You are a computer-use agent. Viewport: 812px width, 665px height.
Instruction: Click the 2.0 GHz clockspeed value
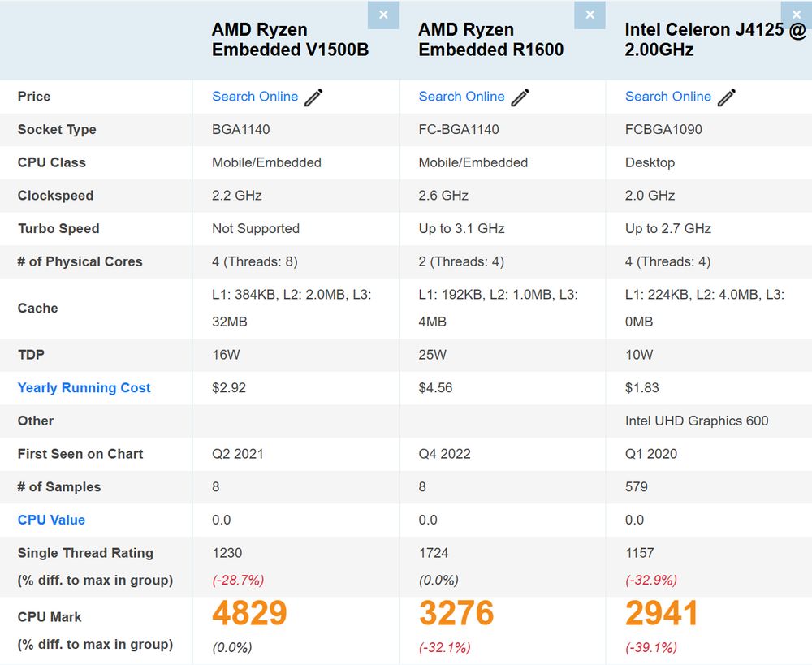click(650, 196)
